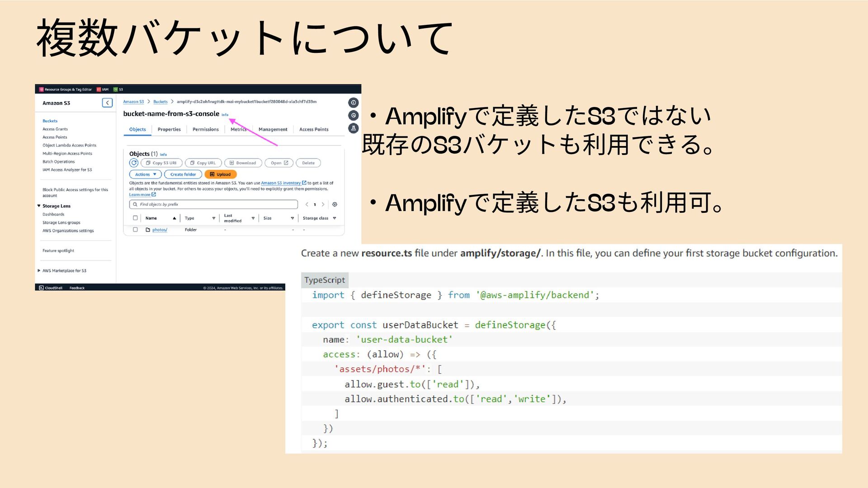Open the Learn more external link

[142, 195]
